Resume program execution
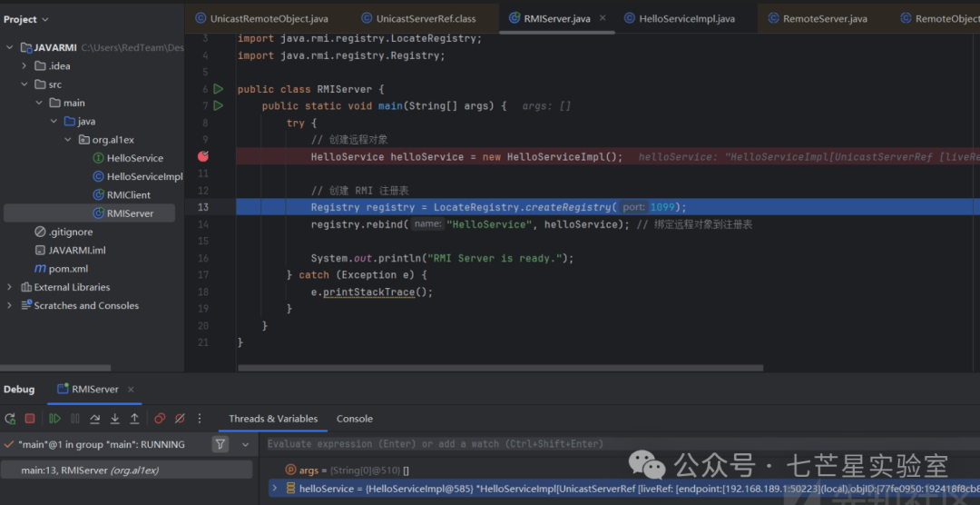The image size is (980, 505). [x=55, y=419]
